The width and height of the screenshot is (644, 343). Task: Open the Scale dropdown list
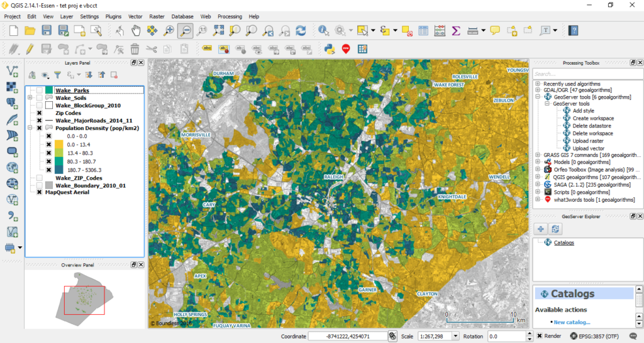pos(455,336)
